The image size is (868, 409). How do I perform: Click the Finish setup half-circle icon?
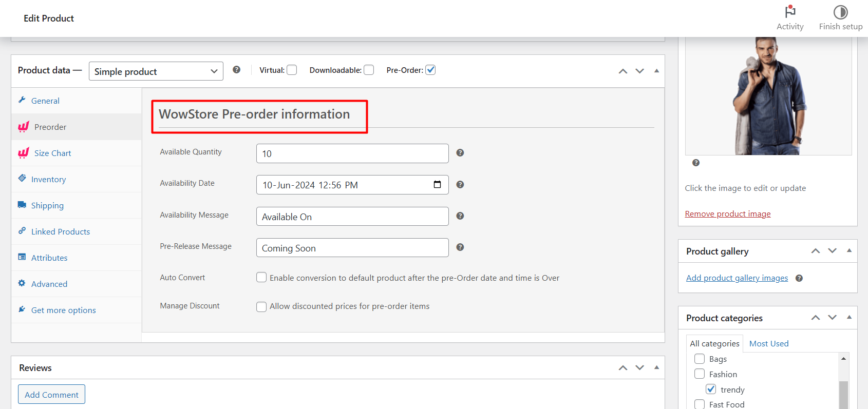tap(840, 12)
